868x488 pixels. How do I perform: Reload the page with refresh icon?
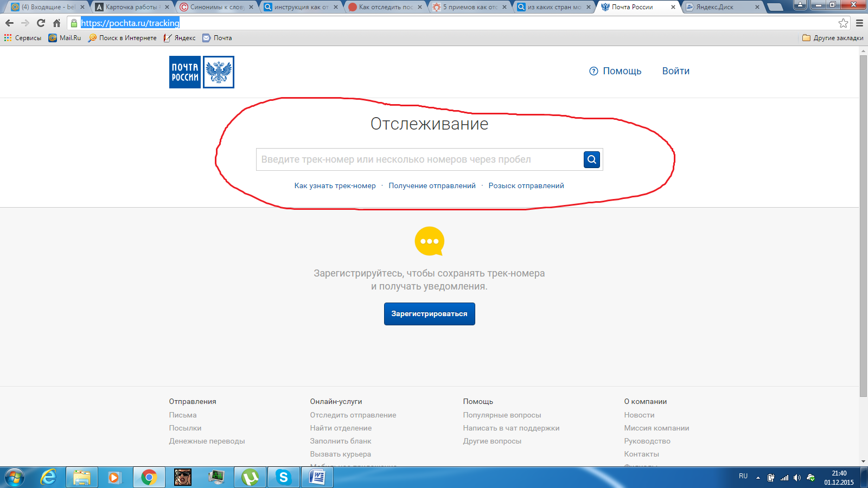pos(41,23)
